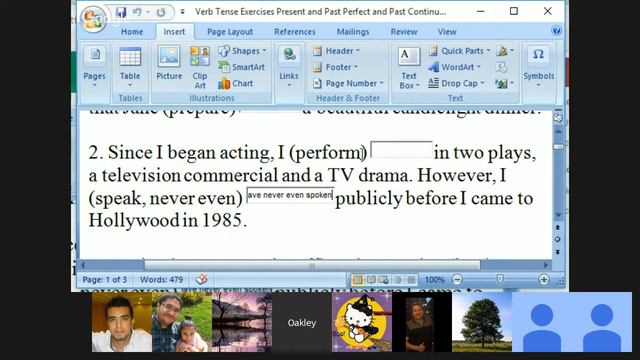The height and width of the screenshot is (360, 640).
Task: Click the zoom slider handle
Action: 500,279
